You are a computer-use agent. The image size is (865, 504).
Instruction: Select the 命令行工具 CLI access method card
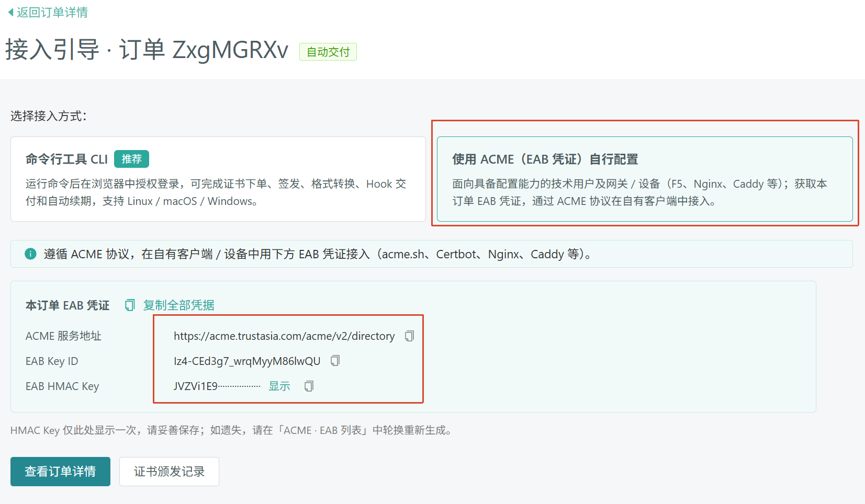tap(218, 179)
